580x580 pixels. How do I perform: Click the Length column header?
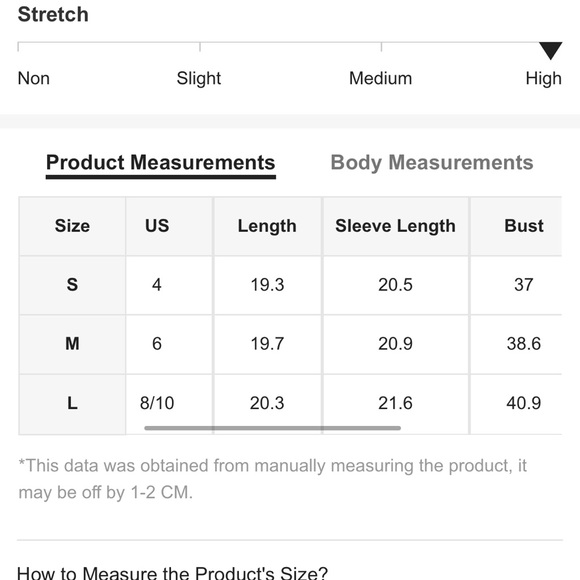point(267,226)
